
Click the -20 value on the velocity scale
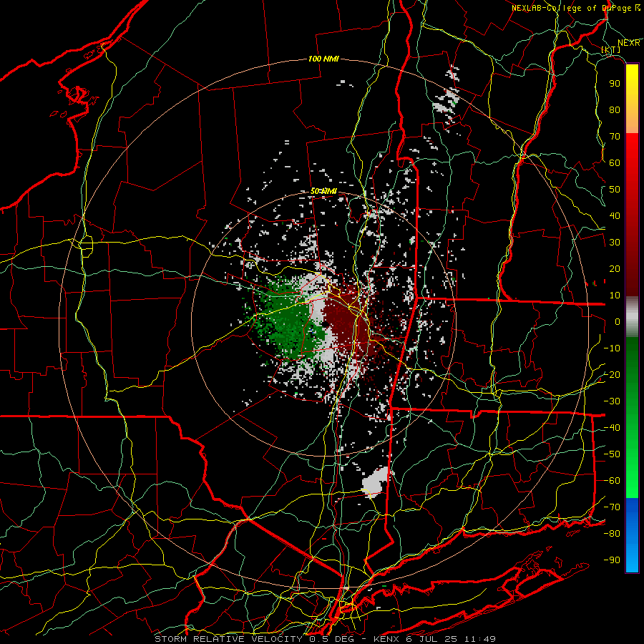click(x=612, y=374)
